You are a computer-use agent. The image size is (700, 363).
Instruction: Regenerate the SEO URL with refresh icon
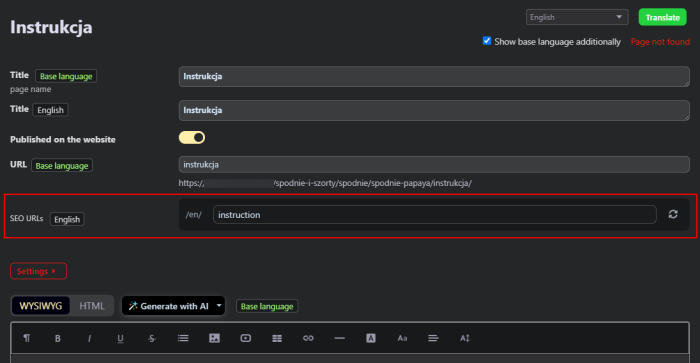(x=673, y=214)
